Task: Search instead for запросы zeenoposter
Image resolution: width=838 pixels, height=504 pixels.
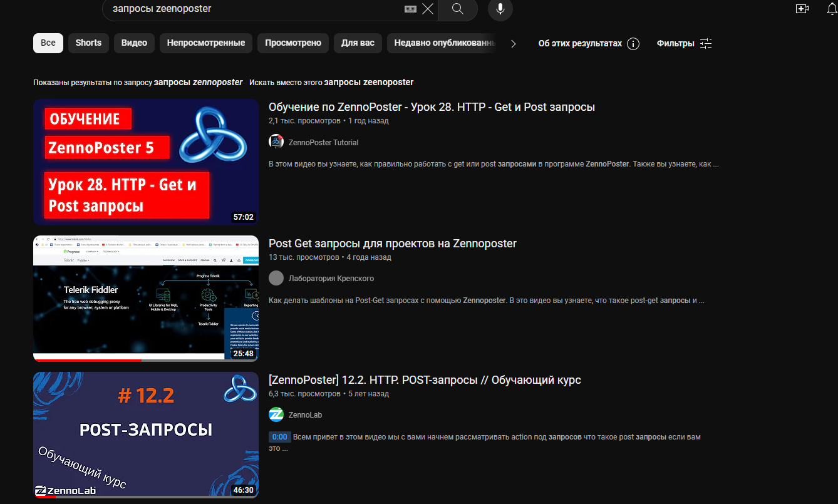Action: (369, 83)
